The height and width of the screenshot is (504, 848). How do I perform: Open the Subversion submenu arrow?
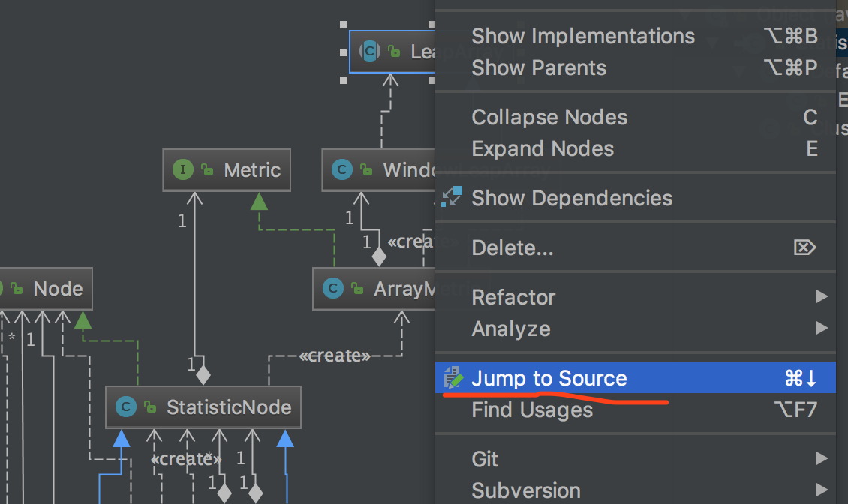click(822, 490)
